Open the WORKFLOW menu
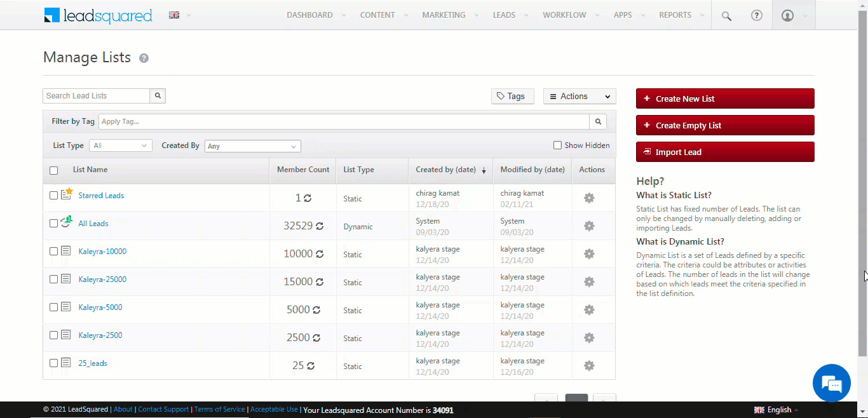 (564, 15)
